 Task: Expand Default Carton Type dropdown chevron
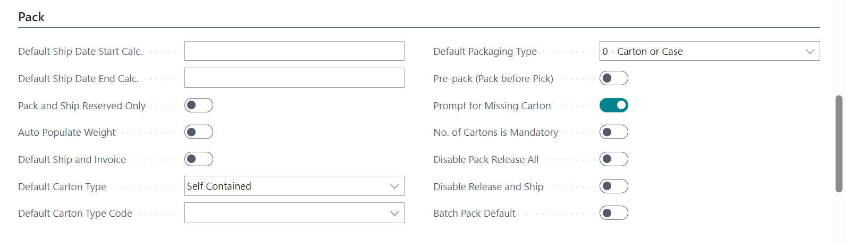pyautogui.click(x=394, y=186)
